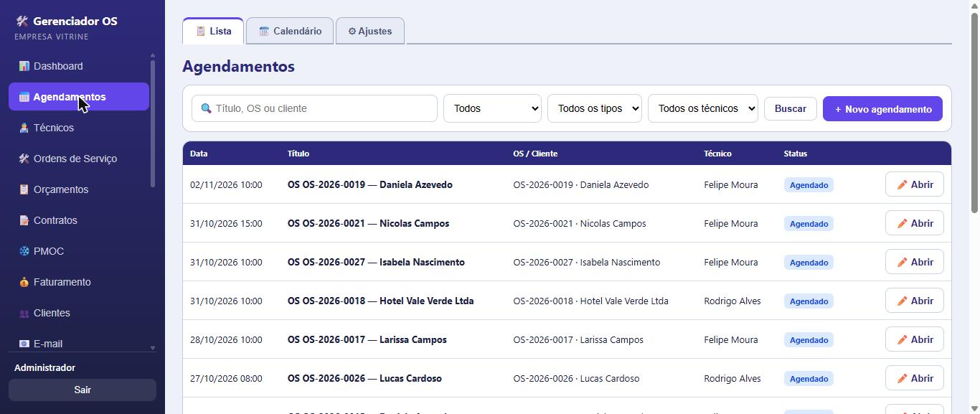Screen dimensions: 980x414
Task: Open Orçamentos from sidebar menu
Action: point(79,189)
